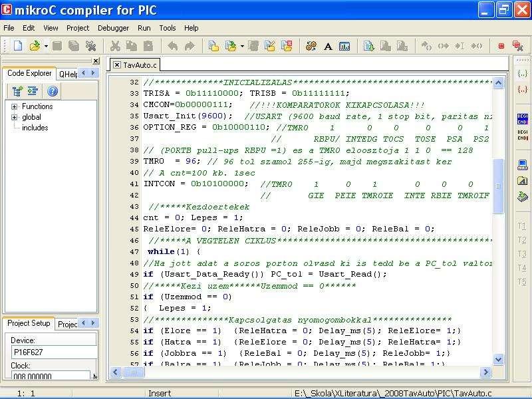
Task: Click the icon right of the Stop icon
Action: 518,46
